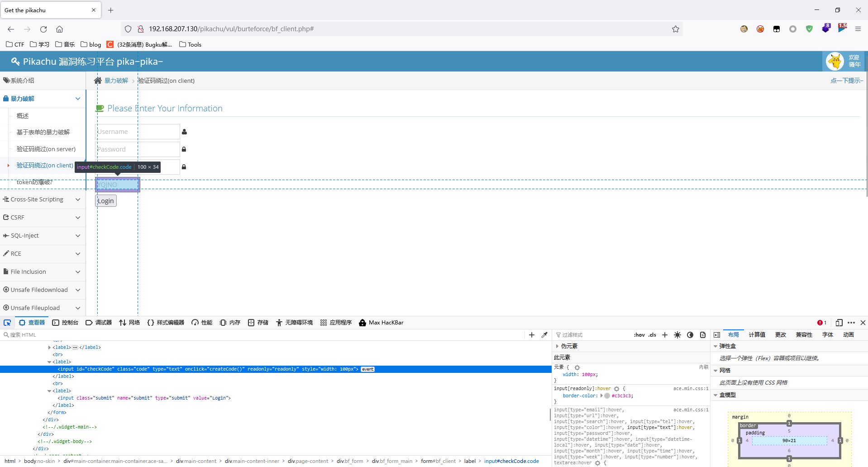Switch to the 调试器 (Debugger) tab
The width and height of the screenshot is (868, 467).
(x=99, y=323)
